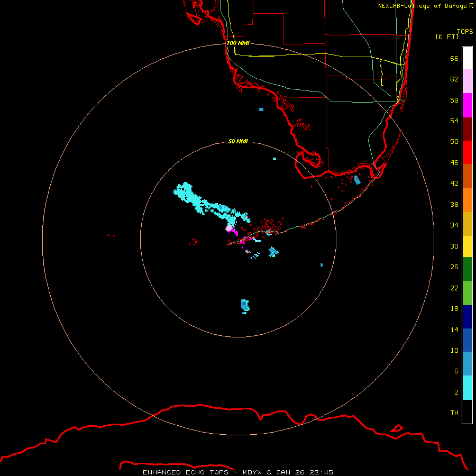Click the medium blue legend swatch
The width and height of the screenshot is (476, 476).
coord(467,340)
